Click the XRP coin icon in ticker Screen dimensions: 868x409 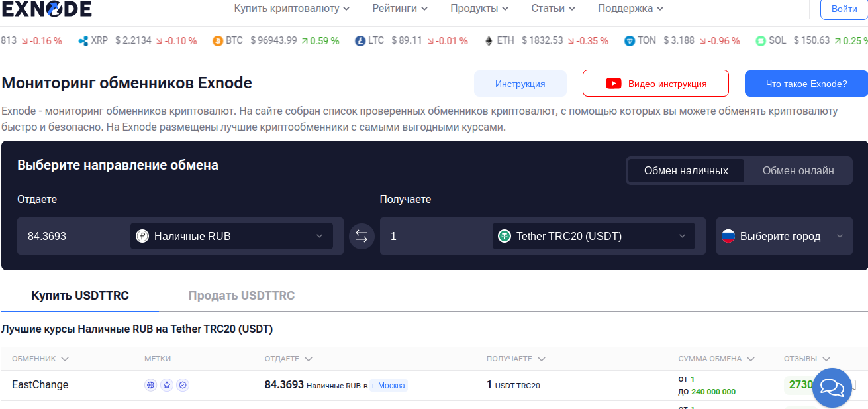(83, 41)
